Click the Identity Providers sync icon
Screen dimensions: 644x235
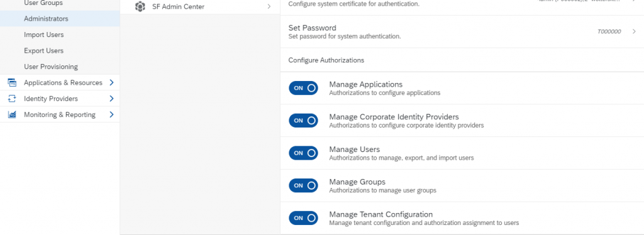(x=12, y=99)
